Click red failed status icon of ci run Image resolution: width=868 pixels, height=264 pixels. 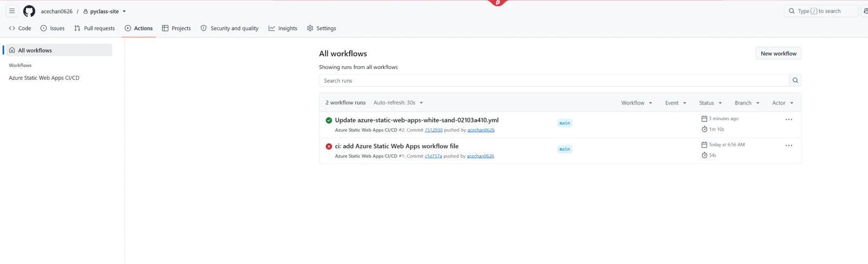329,146
